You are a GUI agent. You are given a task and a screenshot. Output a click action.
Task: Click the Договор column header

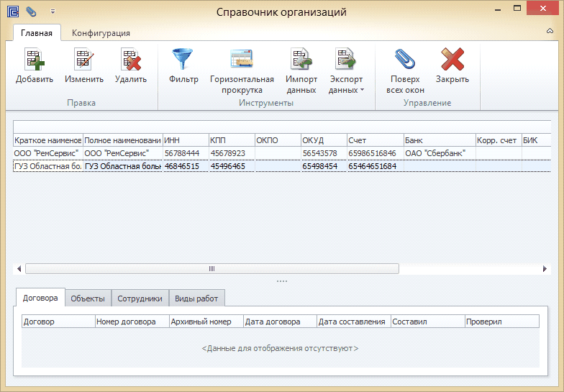click(x=58, y=322)
